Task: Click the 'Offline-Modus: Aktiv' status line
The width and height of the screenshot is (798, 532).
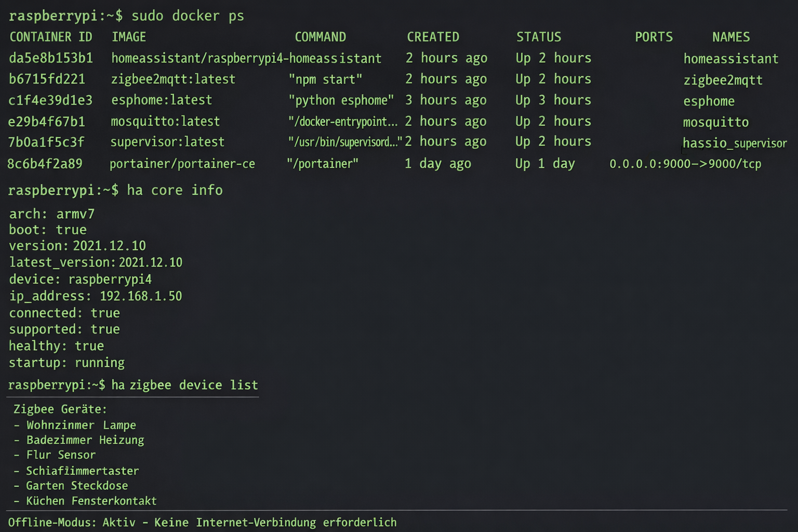Action: point(202,522)
